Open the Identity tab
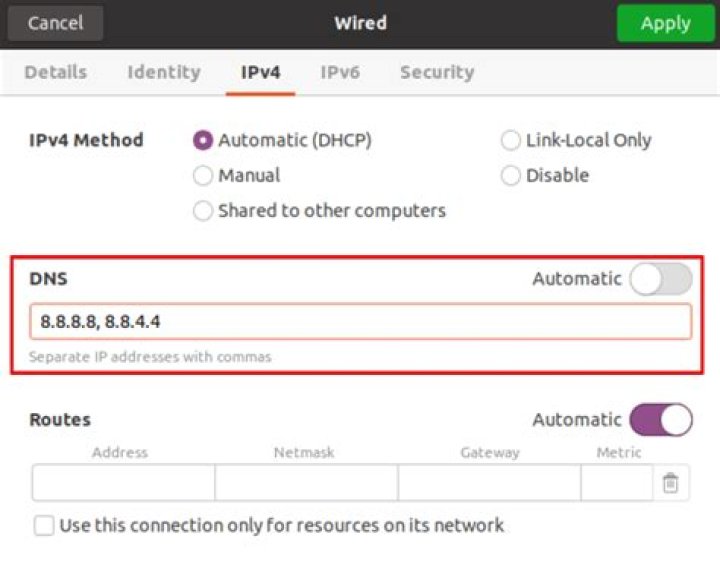This screenshot has height=580, width=720. tap(164, 73)
